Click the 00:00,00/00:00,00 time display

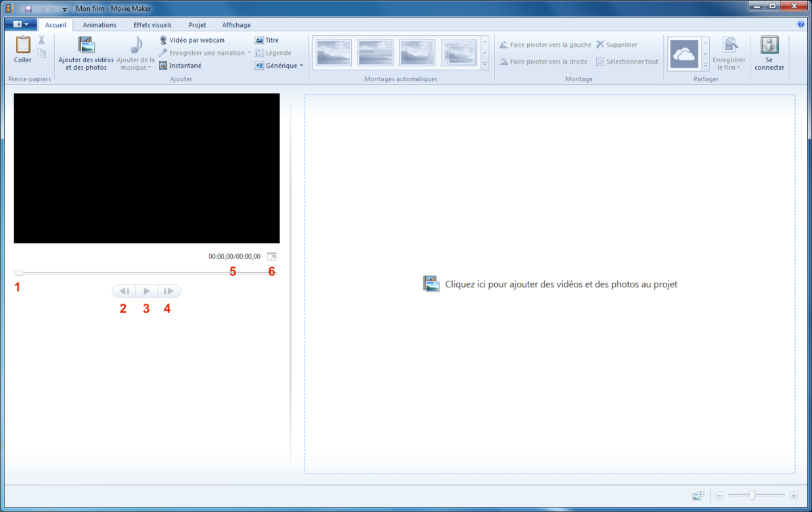pyautogui.click(x=234, y=256)
